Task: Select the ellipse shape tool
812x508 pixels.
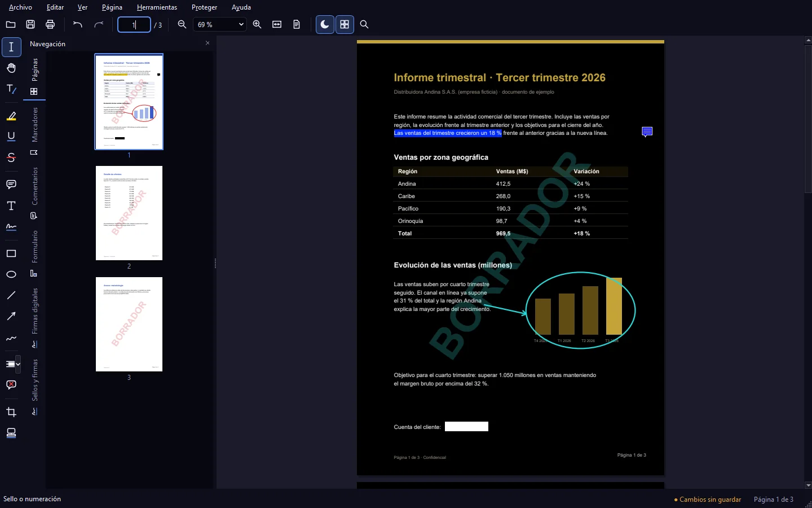Action: pos(11,274)
